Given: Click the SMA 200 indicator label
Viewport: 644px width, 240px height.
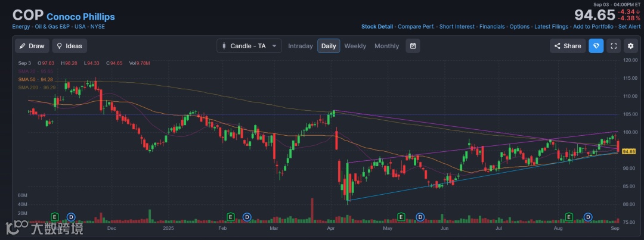Looking at the screenshot, I should 37,88.
